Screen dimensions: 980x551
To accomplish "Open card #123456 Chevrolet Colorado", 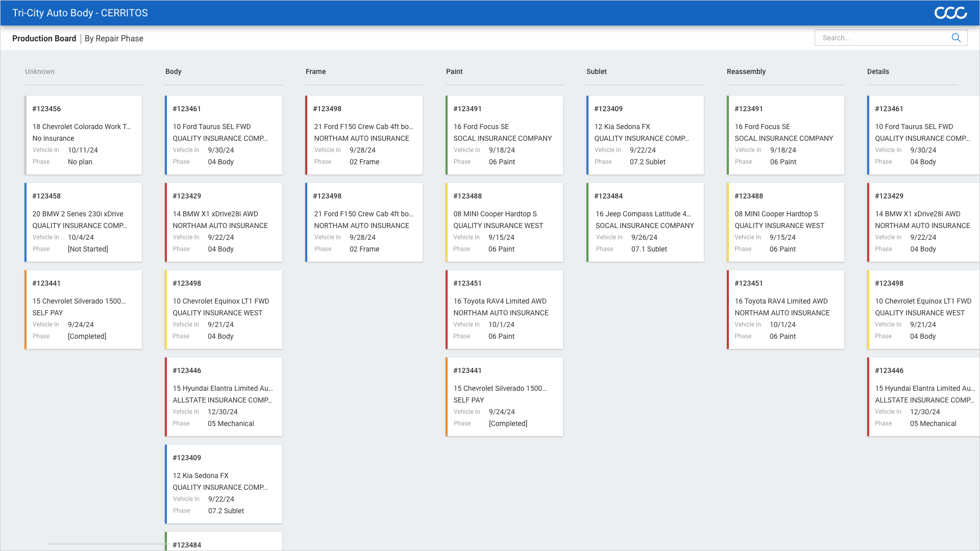I will click(x=83, y=135).
